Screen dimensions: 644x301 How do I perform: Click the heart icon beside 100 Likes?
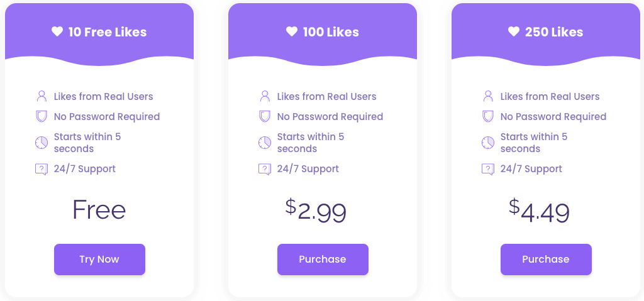point(292,31)
